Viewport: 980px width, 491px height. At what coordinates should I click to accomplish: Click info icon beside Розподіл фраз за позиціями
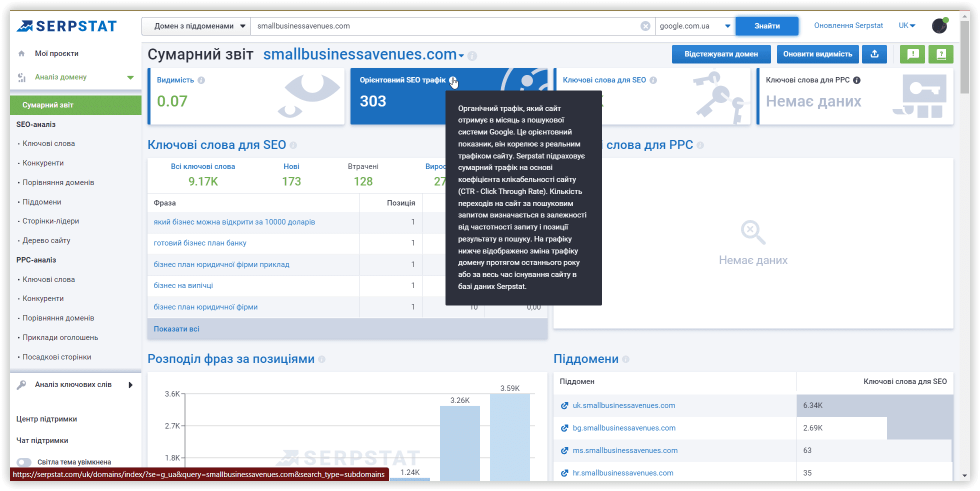321,359
